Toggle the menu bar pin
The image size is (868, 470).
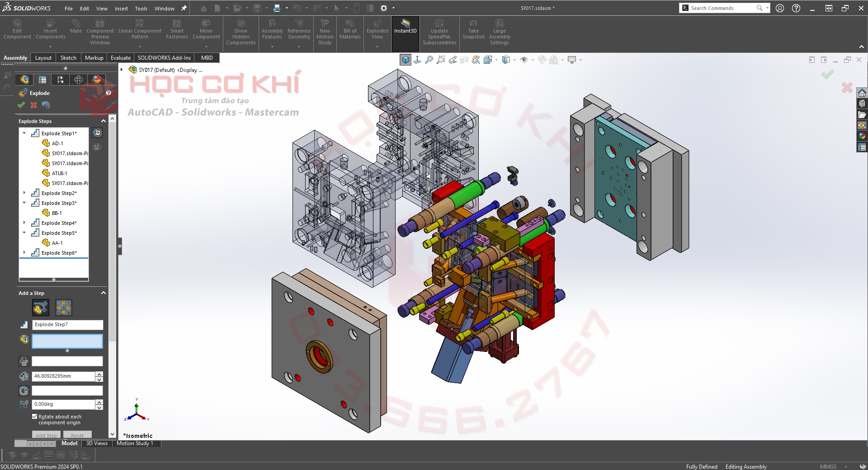coord(184,8)
